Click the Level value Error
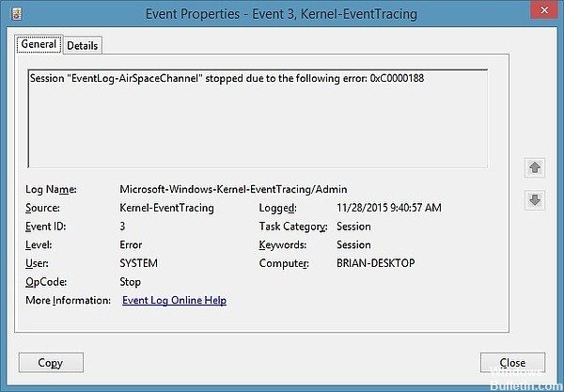Screen dimensions: 564x392 click(x=131, y=245)
